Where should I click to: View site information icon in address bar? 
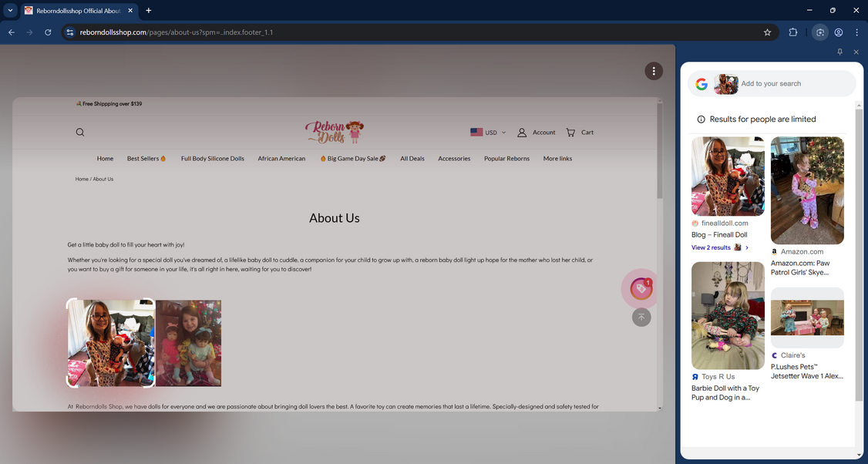[x=69, y=32]
